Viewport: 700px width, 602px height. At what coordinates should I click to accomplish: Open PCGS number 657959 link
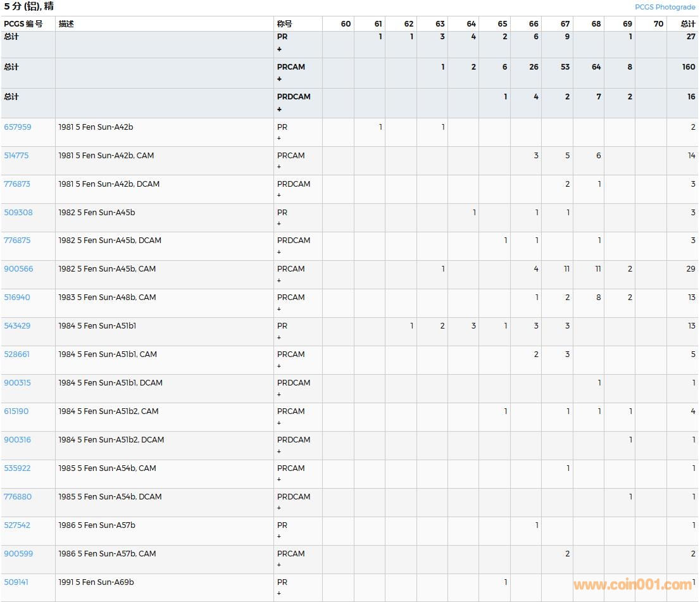click(x=18, y=127)
